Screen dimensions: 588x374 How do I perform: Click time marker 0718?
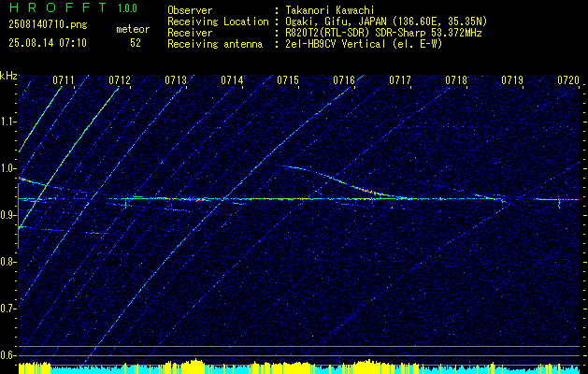point(456,80)
